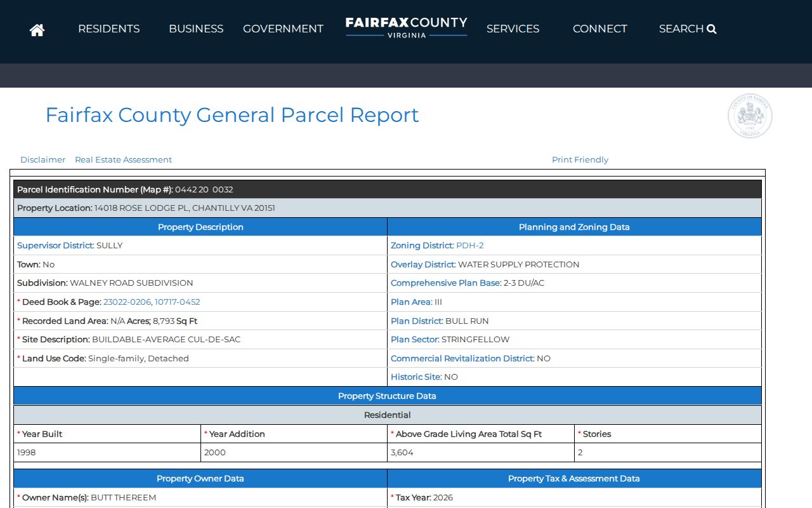Image resolution: width=812 pixels, height=508 pixels.
Task: Click the county seal emblem
Action: click(750, 116)
